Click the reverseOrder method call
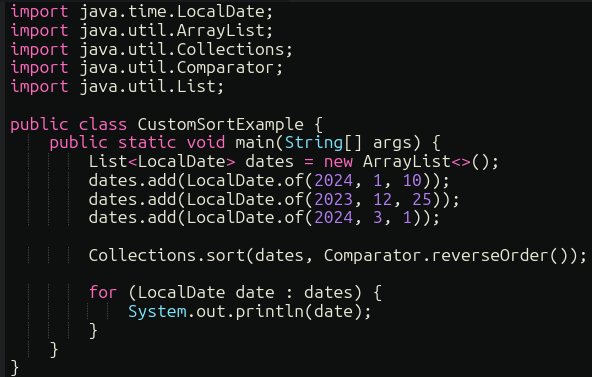Viewport: 592px width, 377px height. click(490, 255)
